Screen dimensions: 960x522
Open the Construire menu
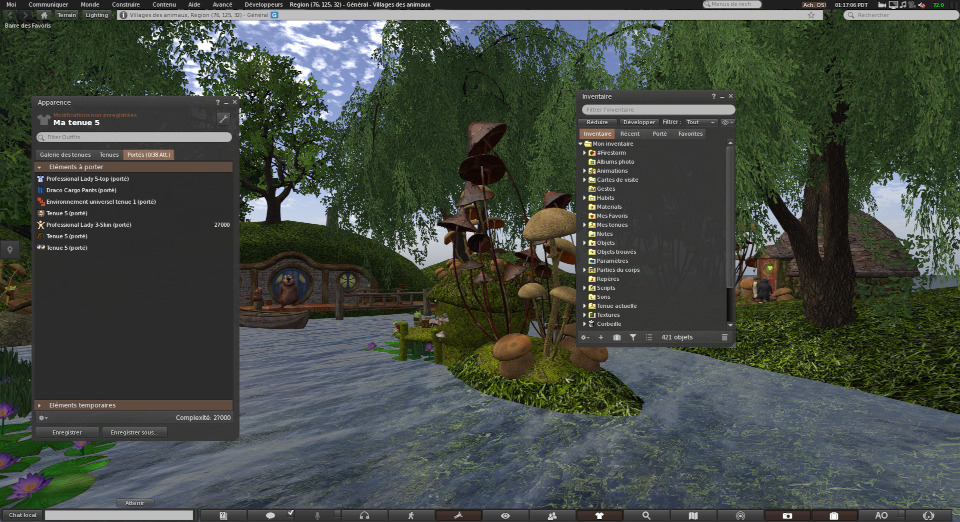pos(125,5)
